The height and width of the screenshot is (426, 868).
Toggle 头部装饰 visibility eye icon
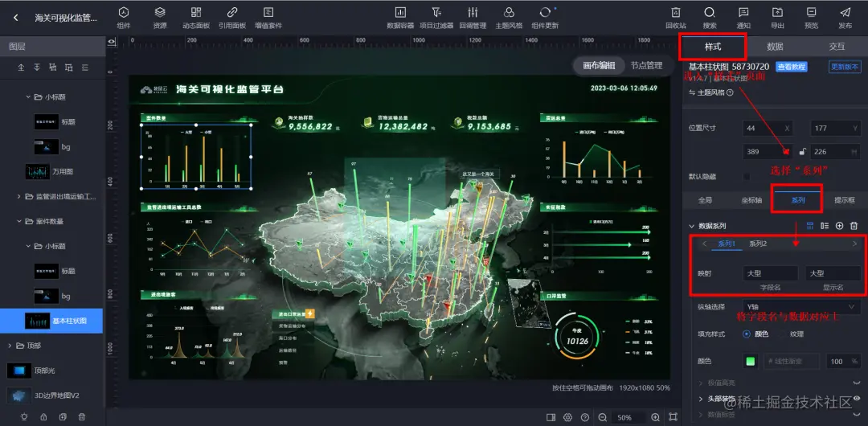tap(857, 399)
